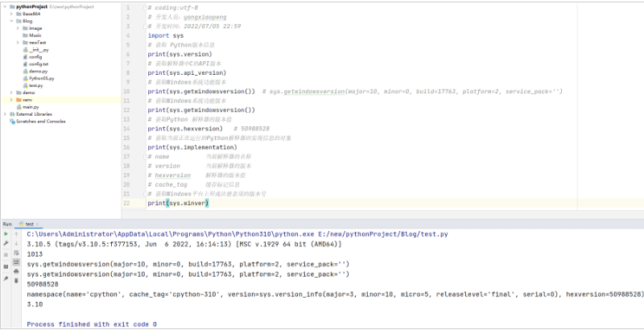644x330 pixels.
Task: Select the test tab in Run panel
Action: click(x=29, y=224)
